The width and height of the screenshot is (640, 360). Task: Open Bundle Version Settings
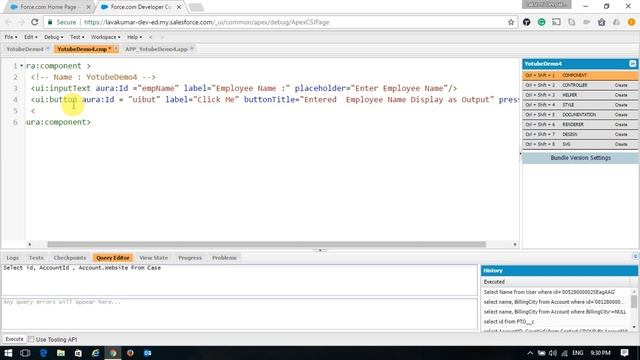point(580,158)
